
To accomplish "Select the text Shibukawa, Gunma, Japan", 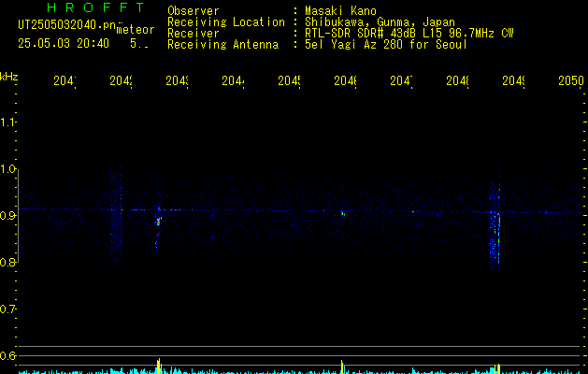I will pos(380,22).
